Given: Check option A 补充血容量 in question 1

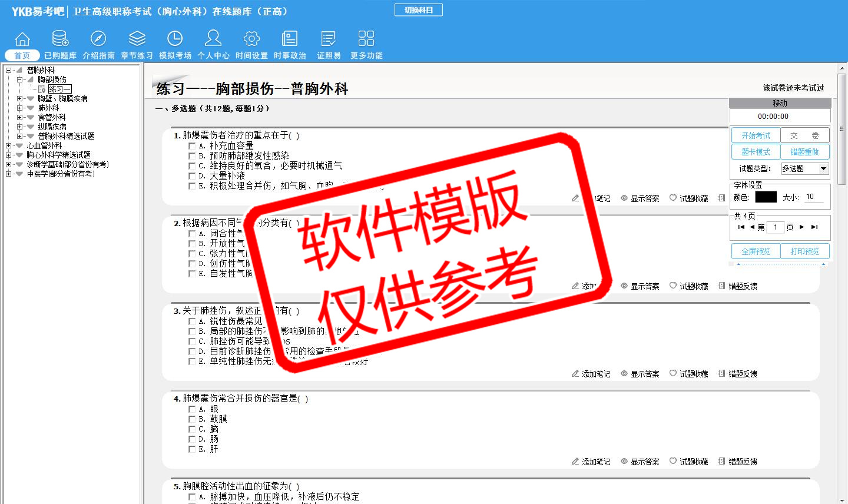Looking at the screenshot, I should (x=192, y=146).
